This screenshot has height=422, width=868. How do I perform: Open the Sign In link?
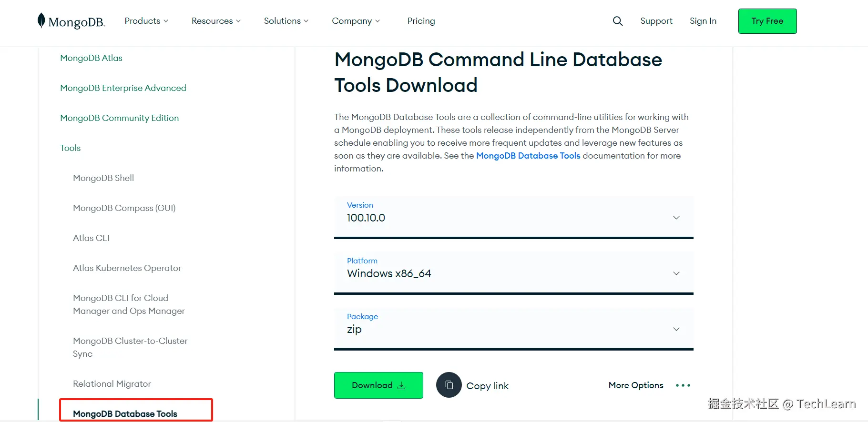(x=703, y=21)
